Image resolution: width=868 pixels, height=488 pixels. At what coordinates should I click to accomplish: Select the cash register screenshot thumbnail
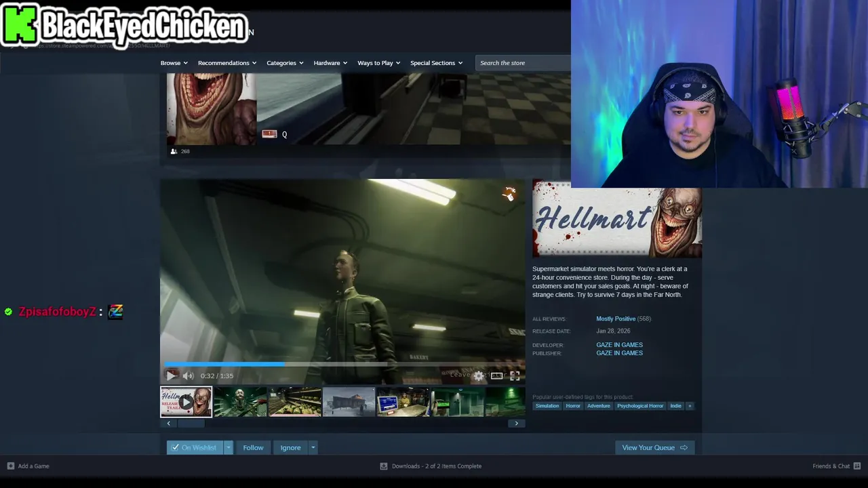pos(403,402)
